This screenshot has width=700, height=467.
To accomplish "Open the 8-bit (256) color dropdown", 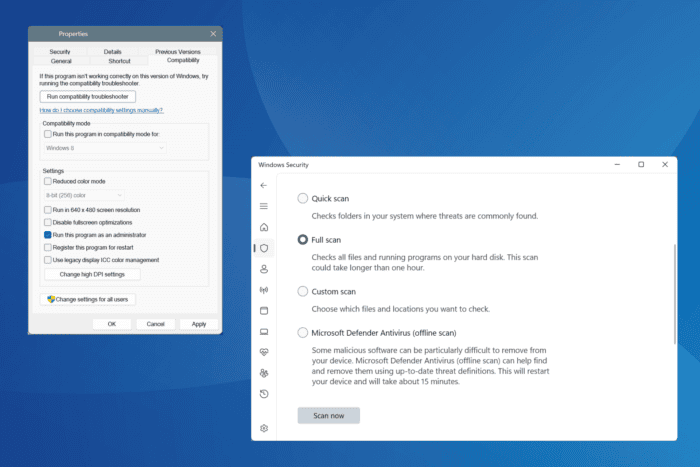I will (x=84, y=195).
